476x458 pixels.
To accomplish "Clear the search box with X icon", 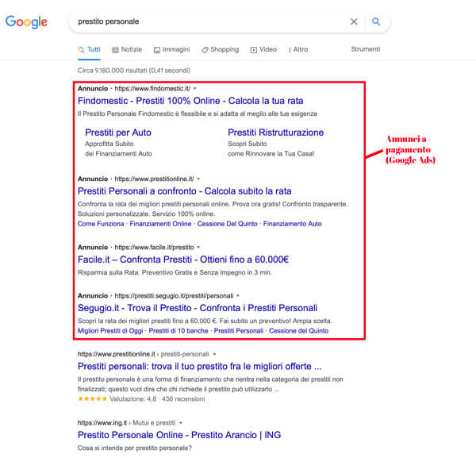I will pyautogui.click(x=354, y=21).
